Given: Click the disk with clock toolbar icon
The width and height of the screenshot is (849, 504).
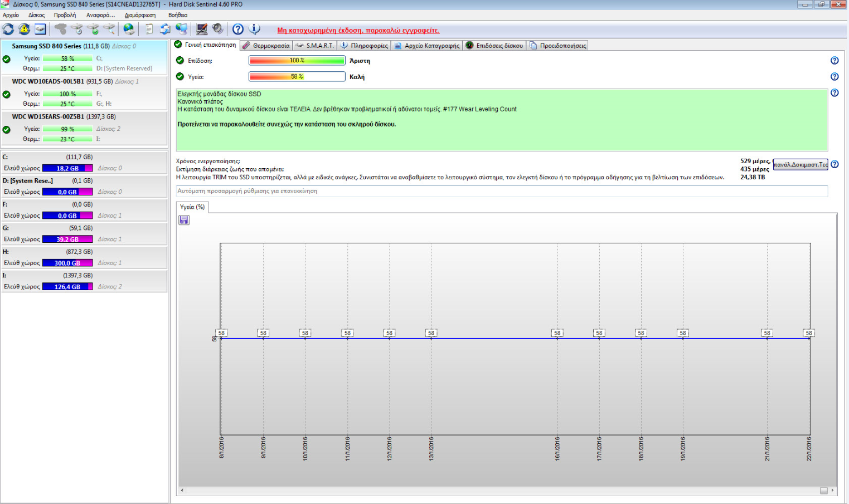Looking at the screenshot, I should [x=77, y=29].
